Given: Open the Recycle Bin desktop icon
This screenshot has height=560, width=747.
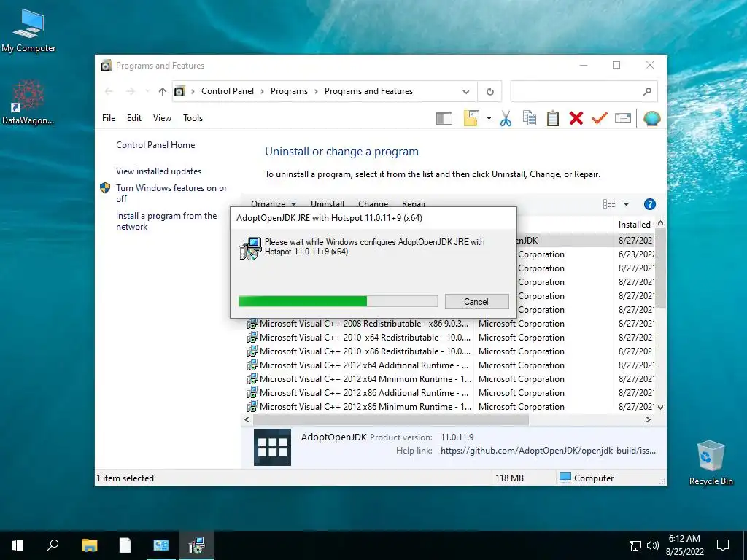Looking at the screenshot, I should click(x=711, y=463).
